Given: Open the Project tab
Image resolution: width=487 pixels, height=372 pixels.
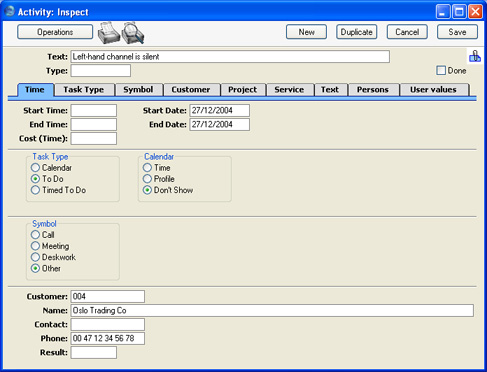Looking at the screenshot, I should 243,90.
